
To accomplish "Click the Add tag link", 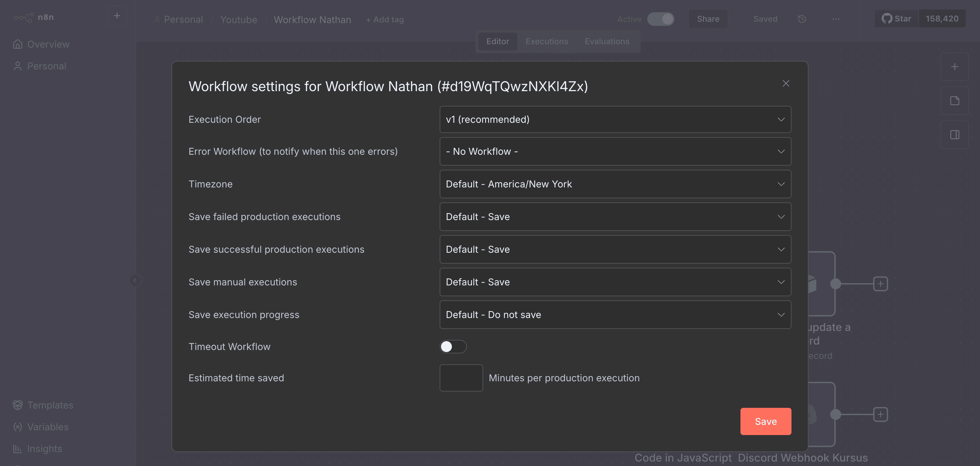I will point(385,20).
